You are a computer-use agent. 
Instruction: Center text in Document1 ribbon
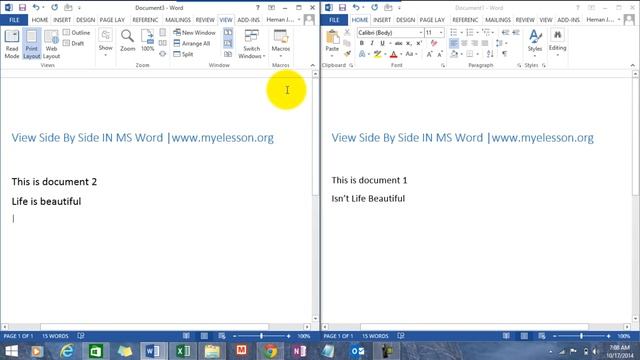coord(464,43)
